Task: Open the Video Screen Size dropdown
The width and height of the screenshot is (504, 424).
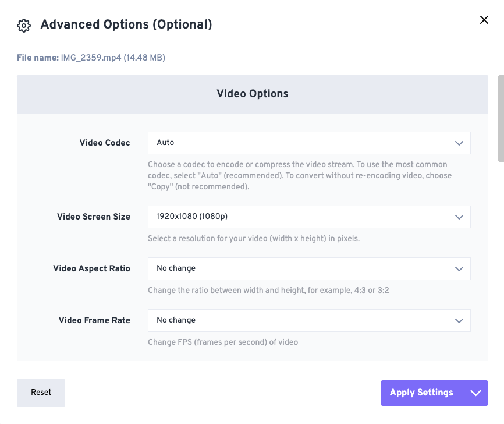Action: (309, 217)
